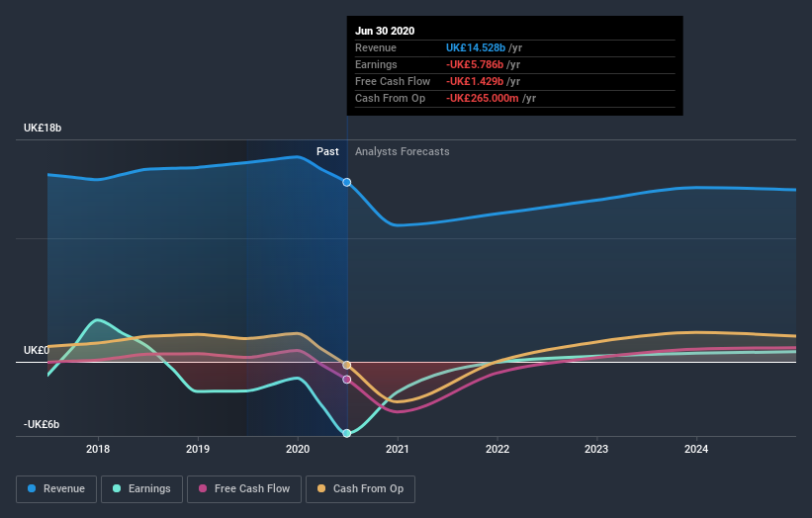812x518 pixels.
Task: Click the UK£14.528b revenue value
Action: (476, 47)
